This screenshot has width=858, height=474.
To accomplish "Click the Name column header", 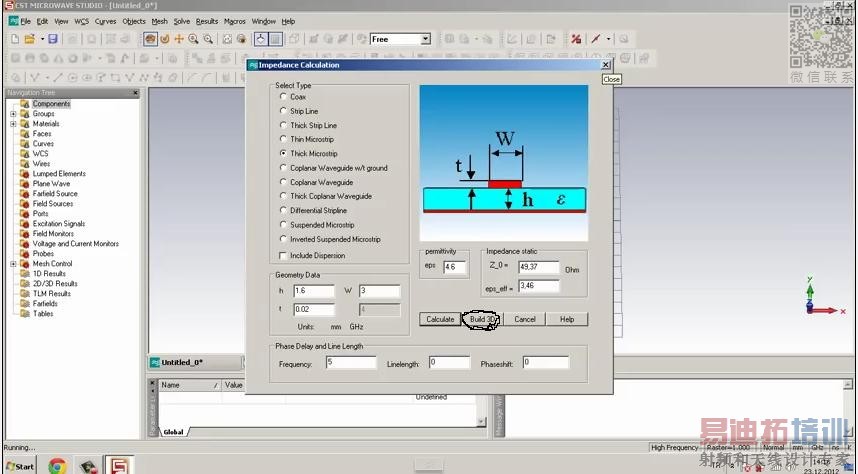I will (189, 385).
